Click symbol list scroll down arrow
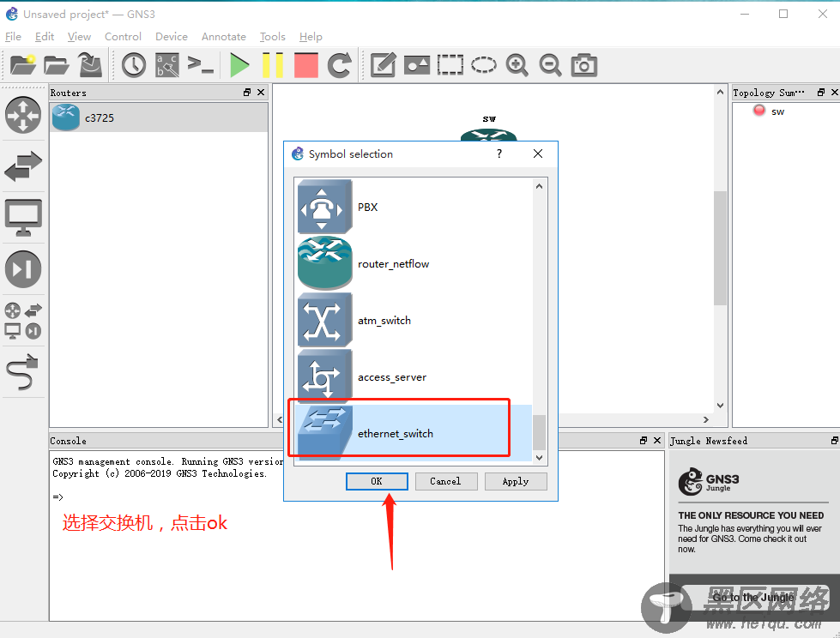 [x=540, y=458]
